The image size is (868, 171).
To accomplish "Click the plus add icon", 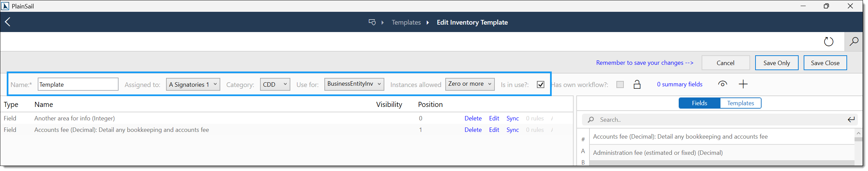I will (x=743, y=84).
